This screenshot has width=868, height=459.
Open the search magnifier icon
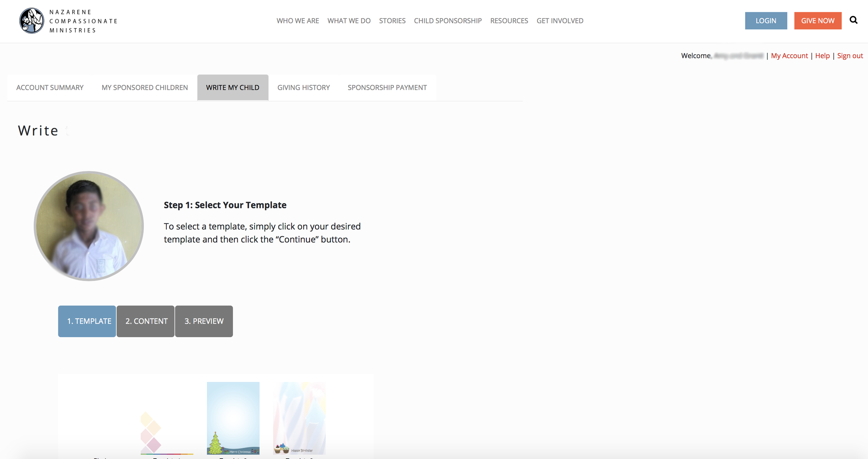853,20
